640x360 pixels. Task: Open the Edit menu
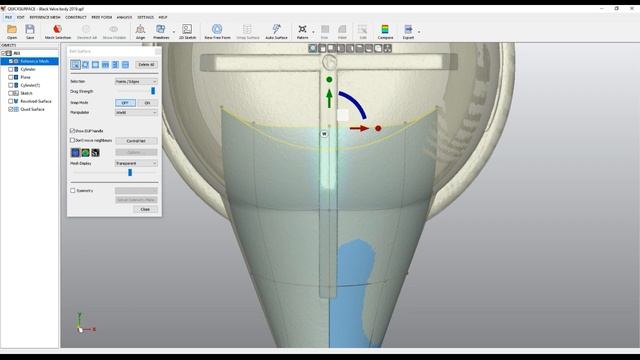coord(20,17)
